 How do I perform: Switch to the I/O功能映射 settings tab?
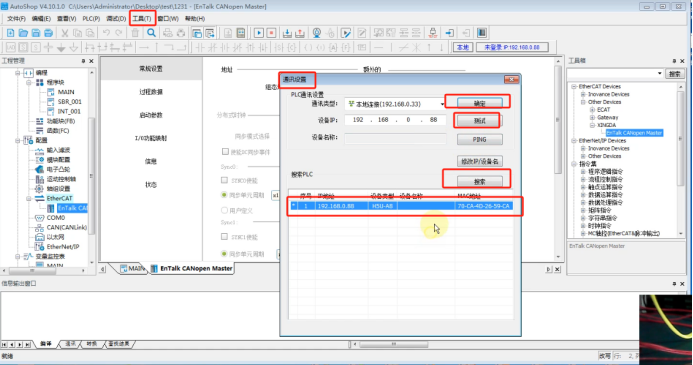click(x=151, y=138)
